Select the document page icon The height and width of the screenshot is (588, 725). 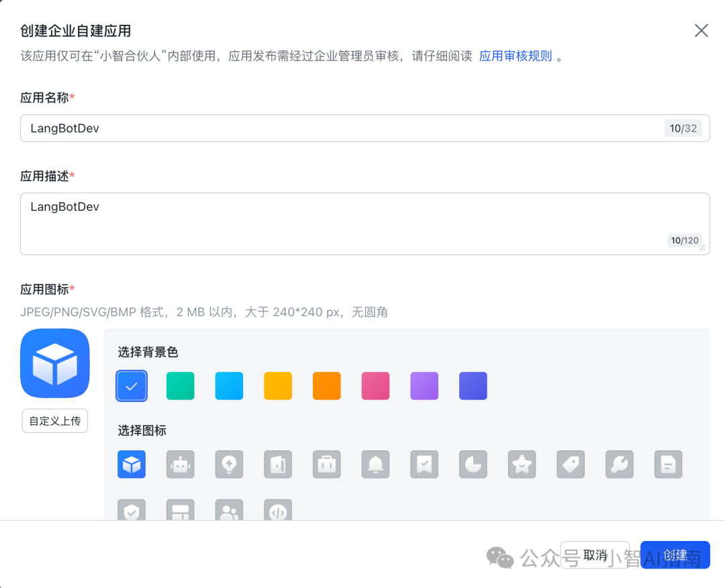[x=669, y=464]
